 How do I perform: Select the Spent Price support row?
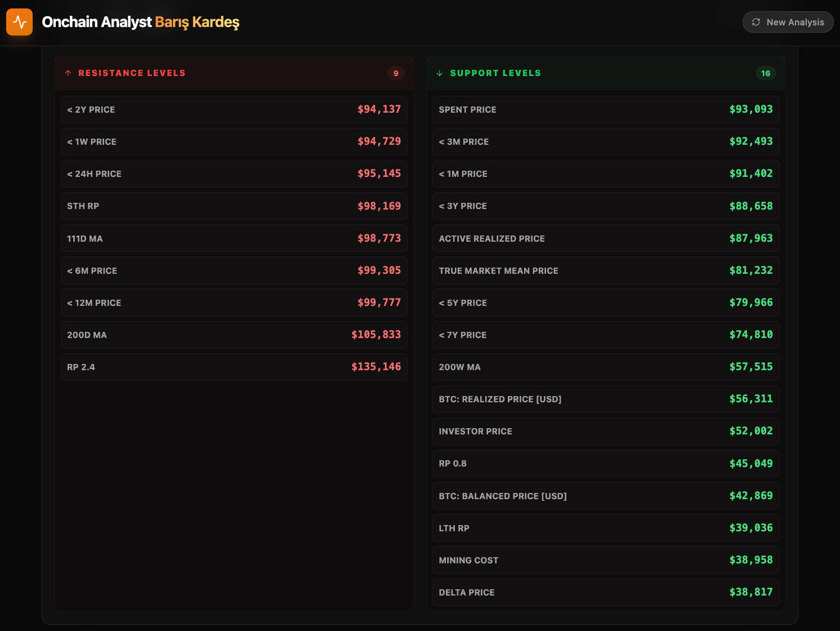[x=605, y=109]
